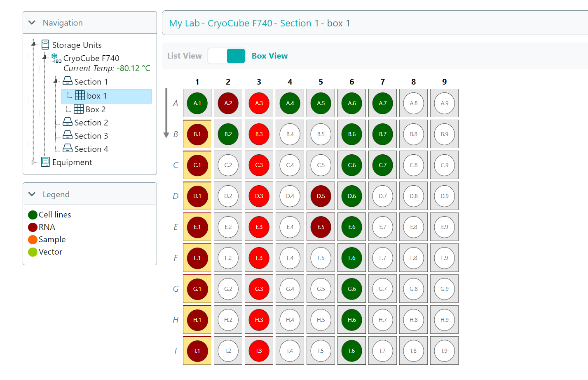Collapse the Legend panel

(x=32, y=194)
